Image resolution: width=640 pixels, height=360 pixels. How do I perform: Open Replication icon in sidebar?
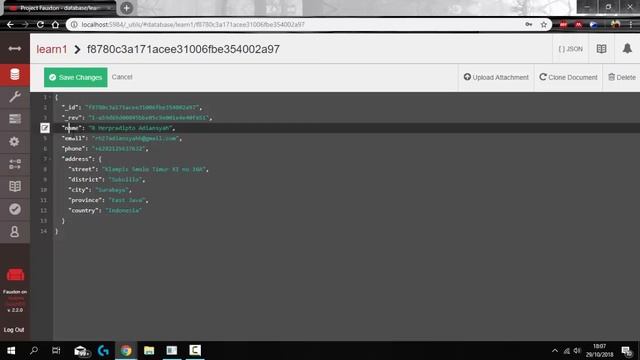(x=15, y=164)
